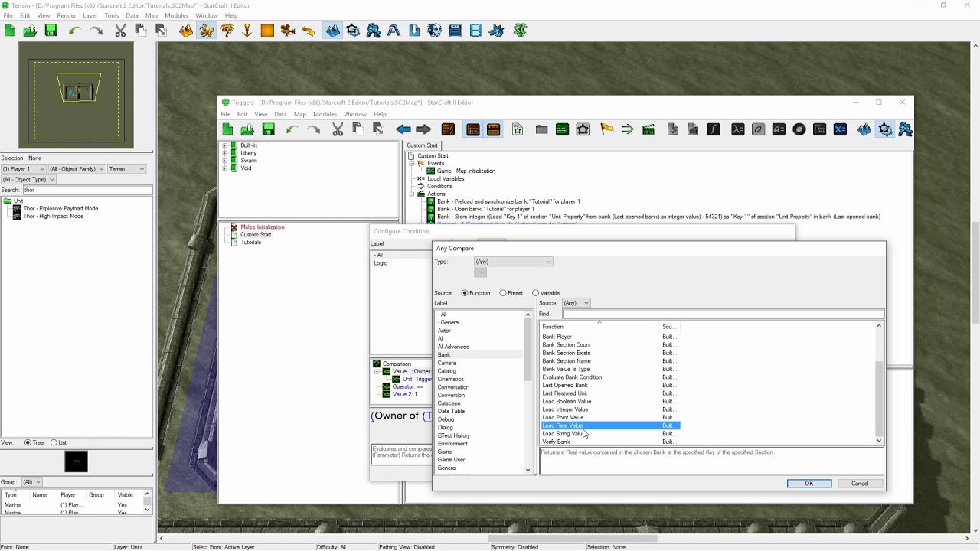
Task: Open the (1) Player 1 dropdown
Action: tap(24, 169)
